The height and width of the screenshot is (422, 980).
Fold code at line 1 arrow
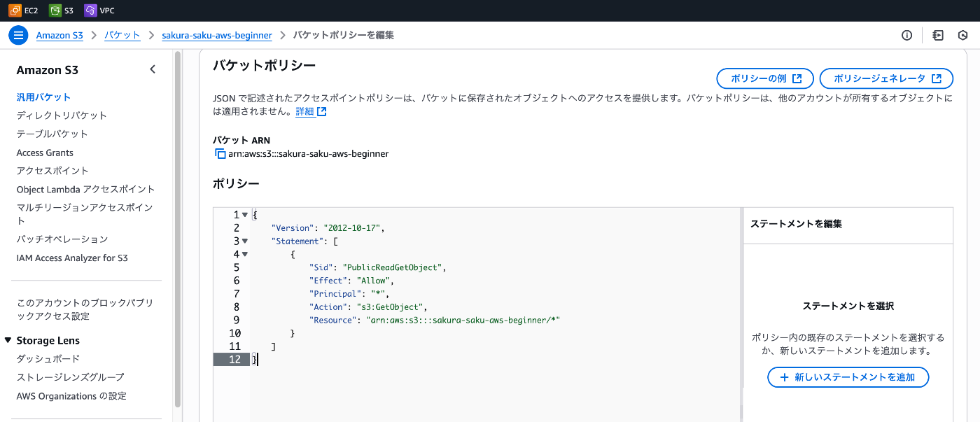coord(245,215)
